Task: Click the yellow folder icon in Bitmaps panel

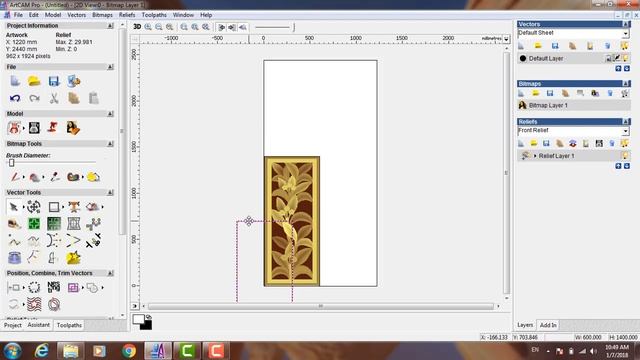Action: 536,93
